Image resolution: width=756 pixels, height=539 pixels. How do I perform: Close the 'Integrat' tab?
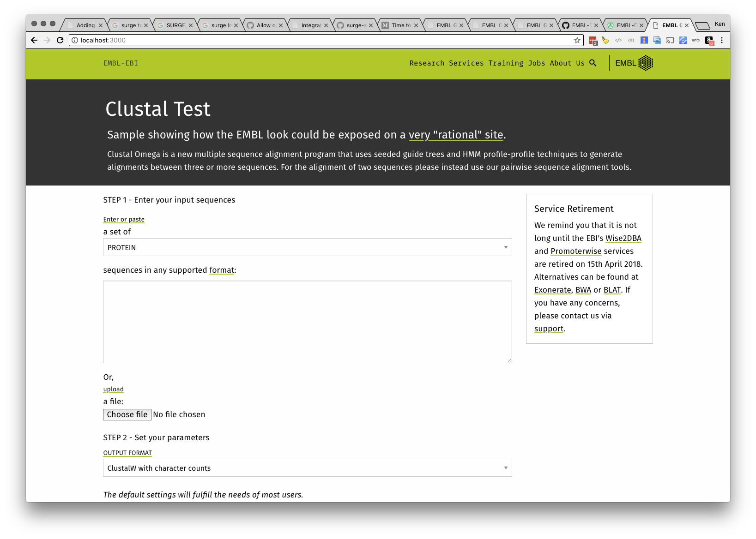click(x=326, y=25)
